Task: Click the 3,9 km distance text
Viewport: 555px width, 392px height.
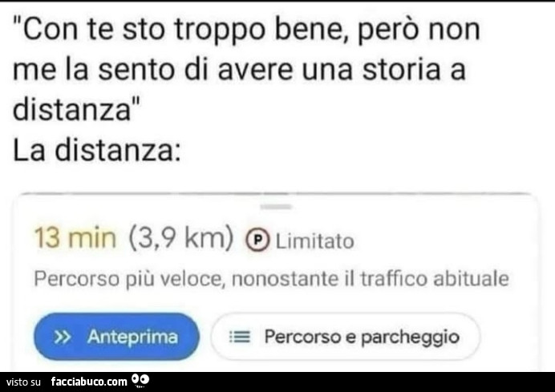Action: tap(181, 238)
